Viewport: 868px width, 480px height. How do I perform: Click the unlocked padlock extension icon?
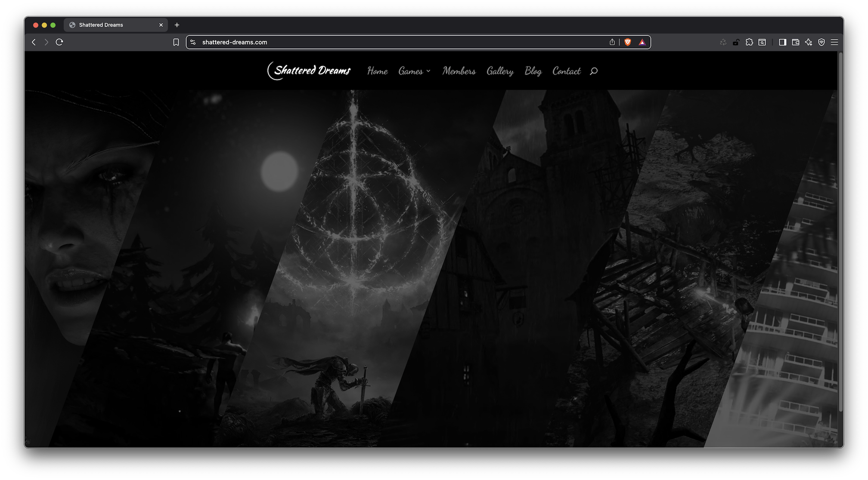(736, 42)
